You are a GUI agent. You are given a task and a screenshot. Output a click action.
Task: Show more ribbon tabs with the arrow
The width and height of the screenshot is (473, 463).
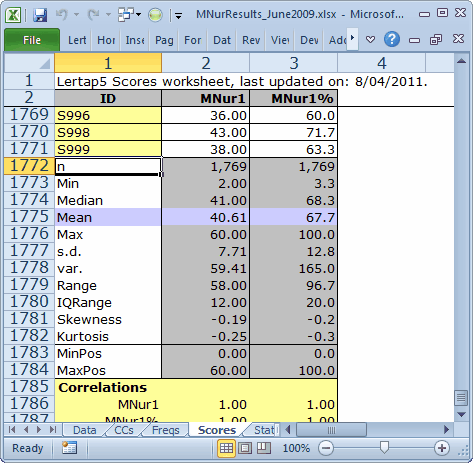click(352, 39)
